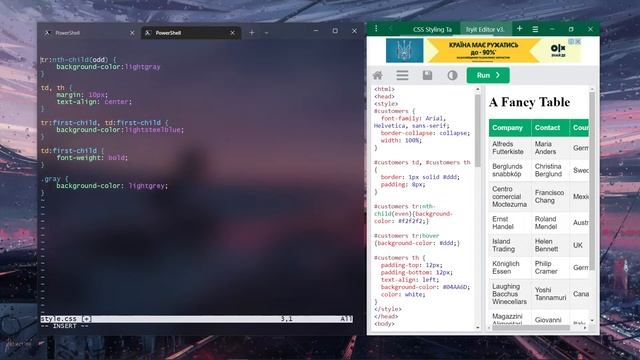640x360 pixels.
Task: Click the Königlich Essen cell
Action: (510, 267)
